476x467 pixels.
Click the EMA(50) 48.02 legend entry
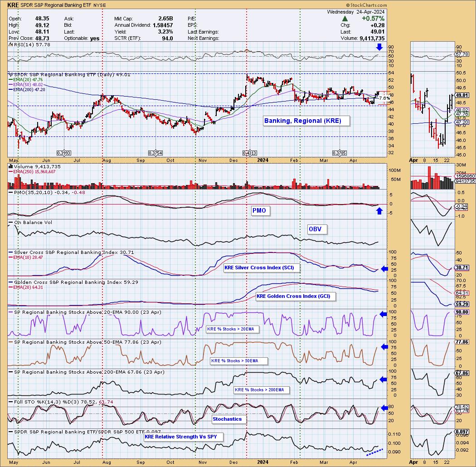[x=25, y=84]
